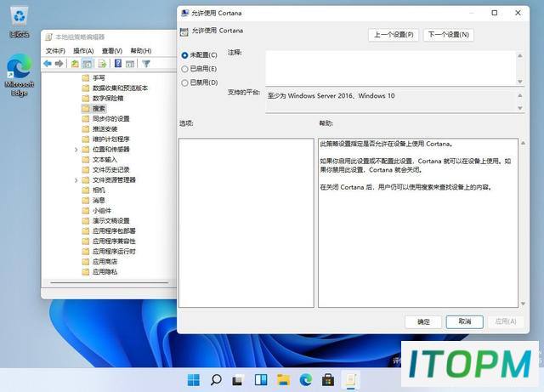
Task: Close the 允许使用 Cortana dialog
Action: coord(518,13)
